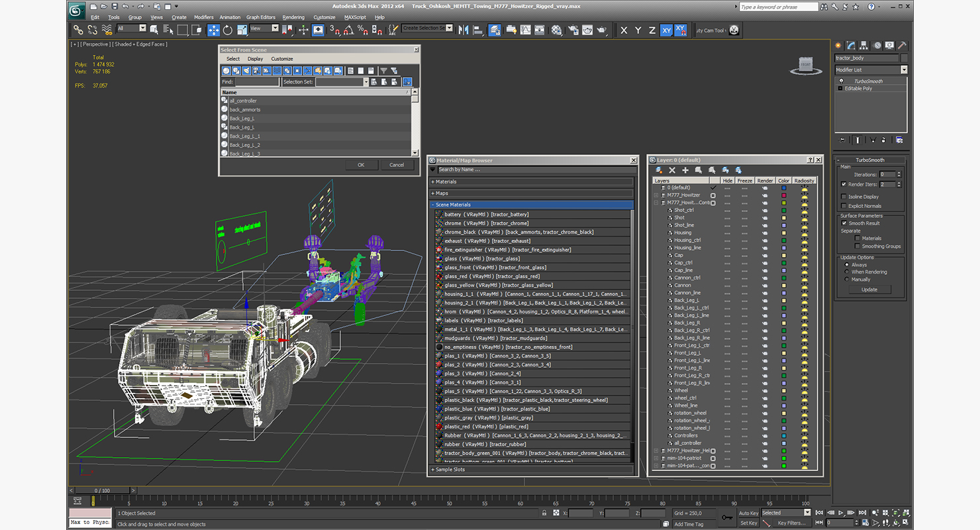
Task: Toggle the Percent Snap icon
Action: click(x=363, y=30)
